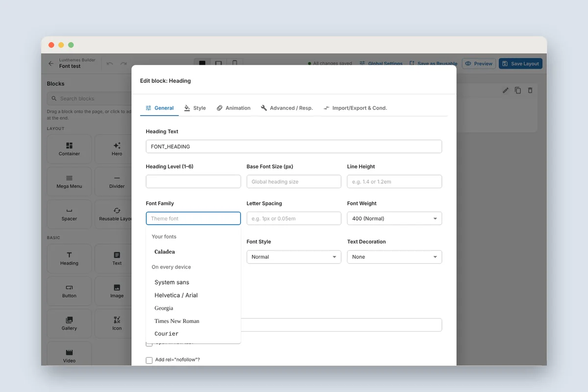Switch to desktop preview device
Viewport: 588px width, 392px height.
click(202, 63)
